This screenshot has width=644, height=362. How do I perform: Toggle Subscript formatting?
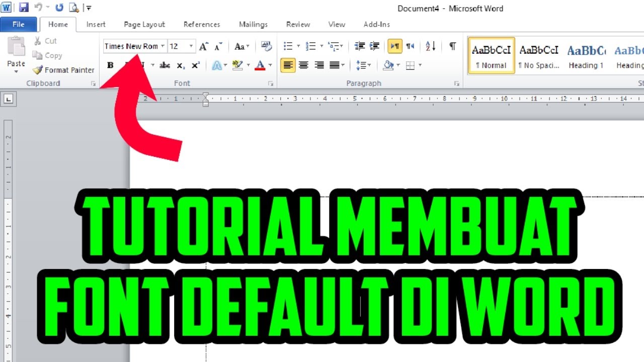[181, 65]
